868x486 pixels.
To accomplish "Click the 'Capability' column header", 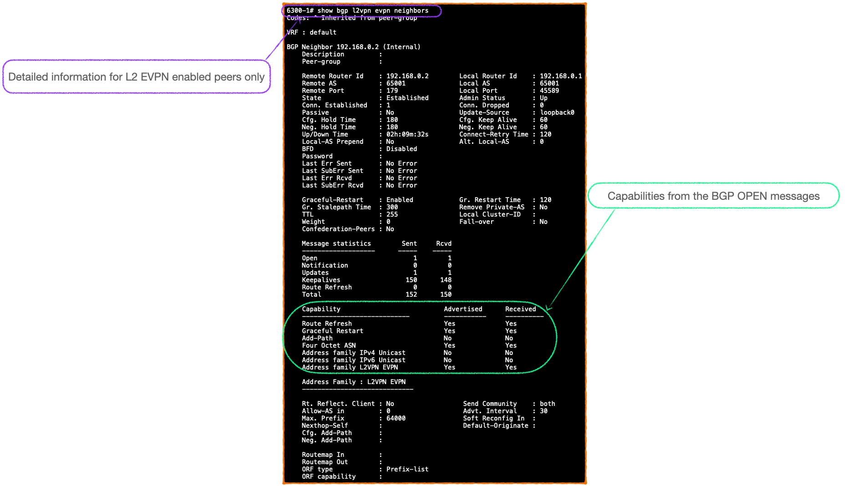I will click(321, 309).
